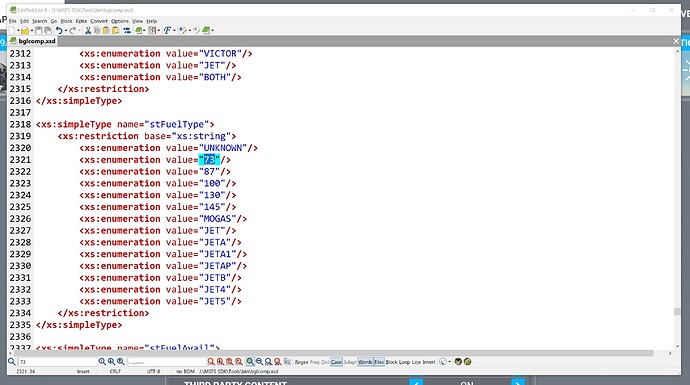Toggle the Block search option

pos(392,362)
